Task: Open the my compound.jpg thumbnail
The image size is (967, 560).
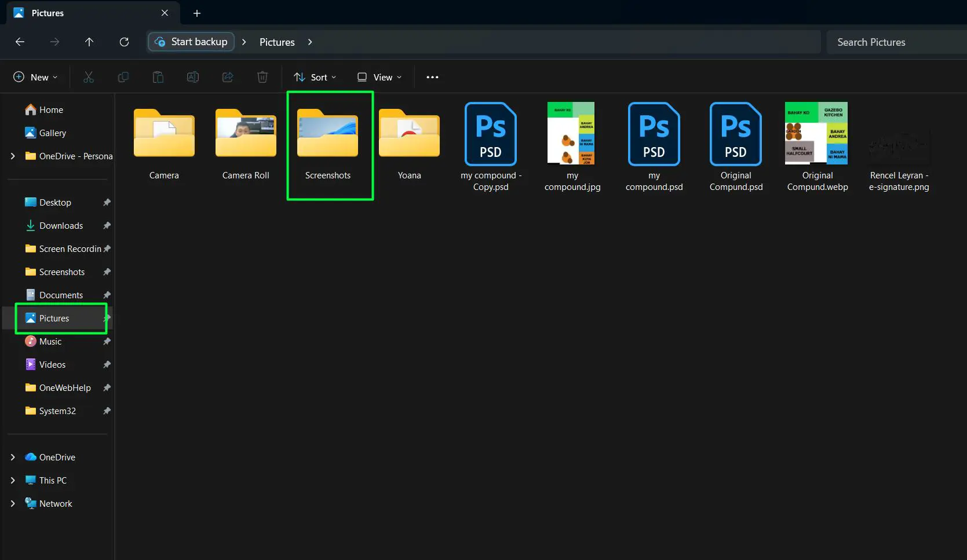Action: click(571, 133)
